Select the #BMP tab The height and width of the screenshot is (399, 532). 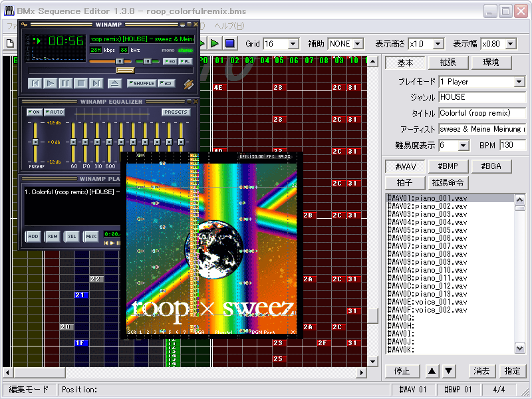(448, 166)
